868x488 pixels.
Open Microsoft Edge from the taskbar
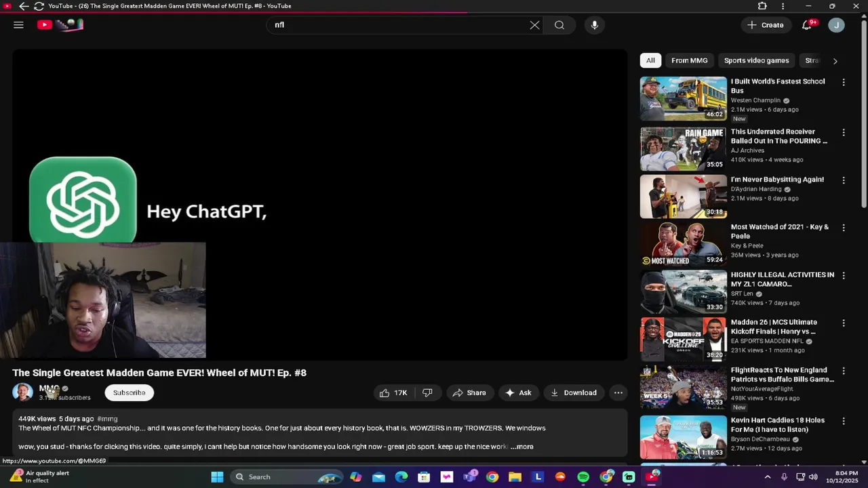click(x=401, y=477)
